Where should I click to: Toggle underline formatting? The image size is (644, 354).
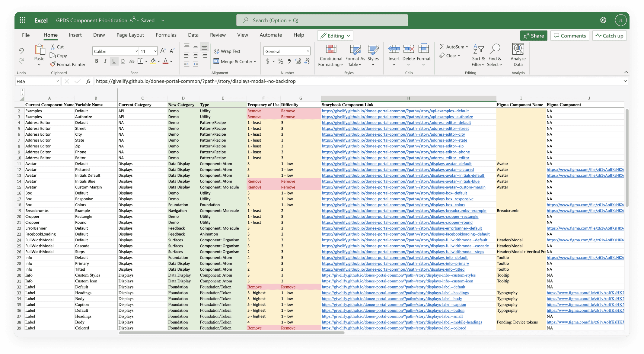[x=114, y=61]
